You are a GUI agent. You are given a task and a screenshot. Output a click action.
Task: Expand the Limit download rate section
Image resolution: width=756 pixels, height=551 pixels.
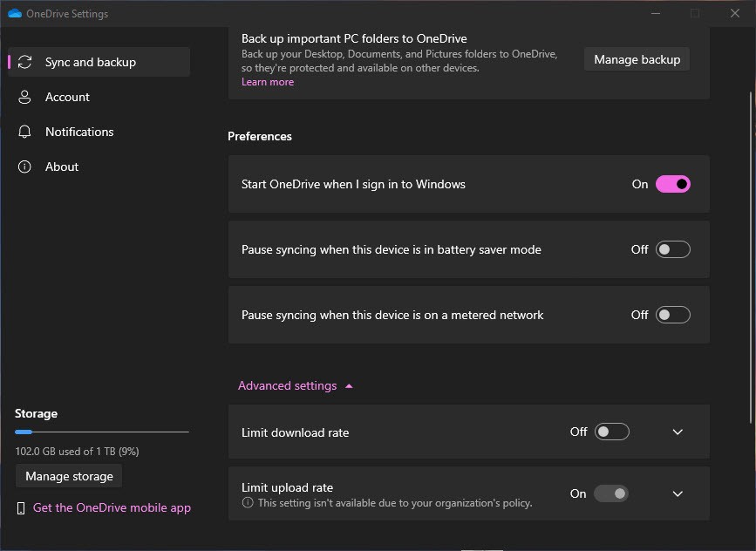pos(678,432)
